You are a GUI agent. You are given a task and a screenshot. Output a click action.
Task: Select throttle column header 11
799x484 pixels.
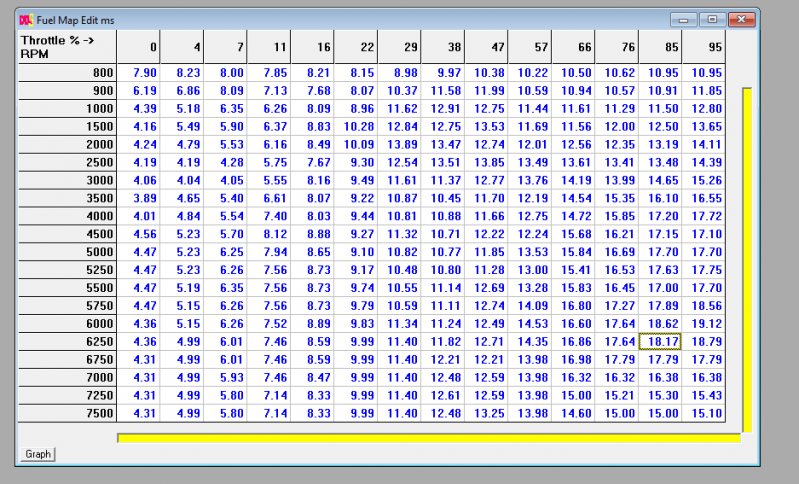pyautogui.click(x=269, y=47)
